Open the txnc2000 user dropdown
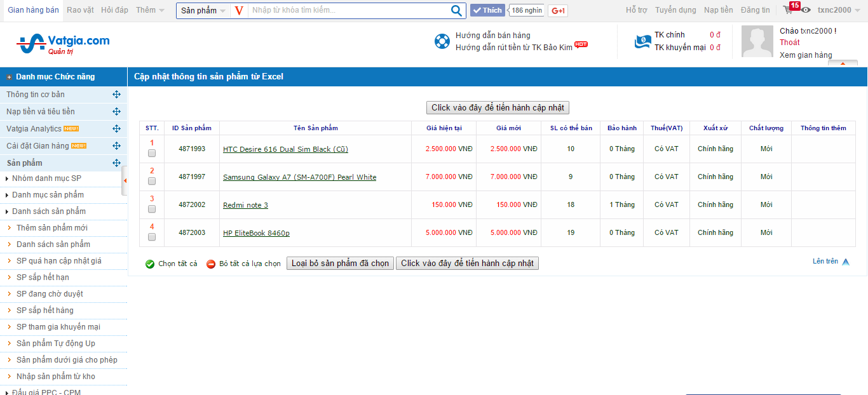 (x=838, y=10)
